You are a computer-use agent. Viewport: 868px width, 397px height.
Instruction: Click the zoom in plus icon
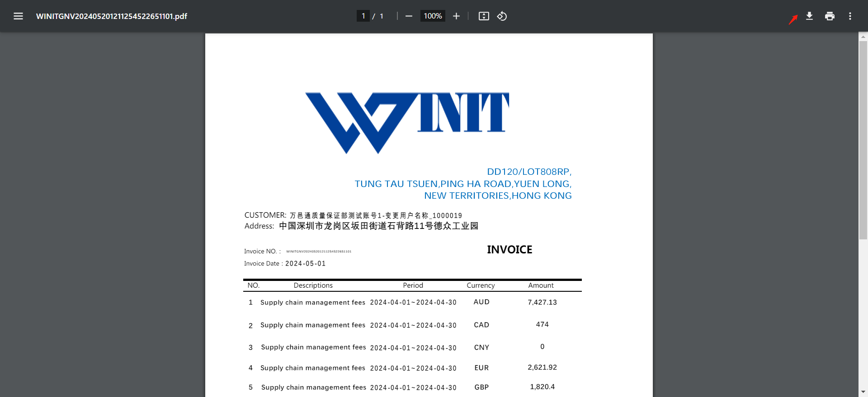click(x=456, y=16)
